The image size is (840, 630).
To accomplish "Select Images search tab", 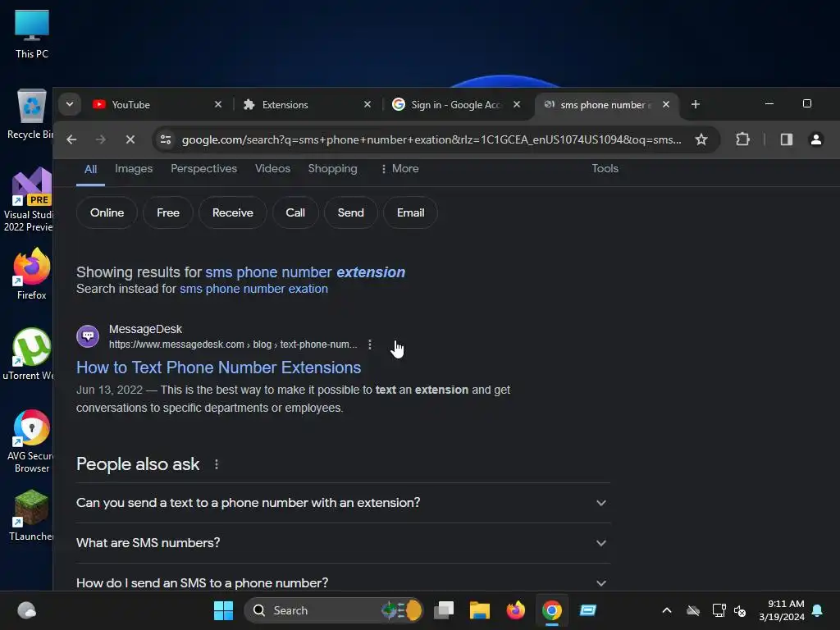I will pyautogui.click(x=134, y=169).
